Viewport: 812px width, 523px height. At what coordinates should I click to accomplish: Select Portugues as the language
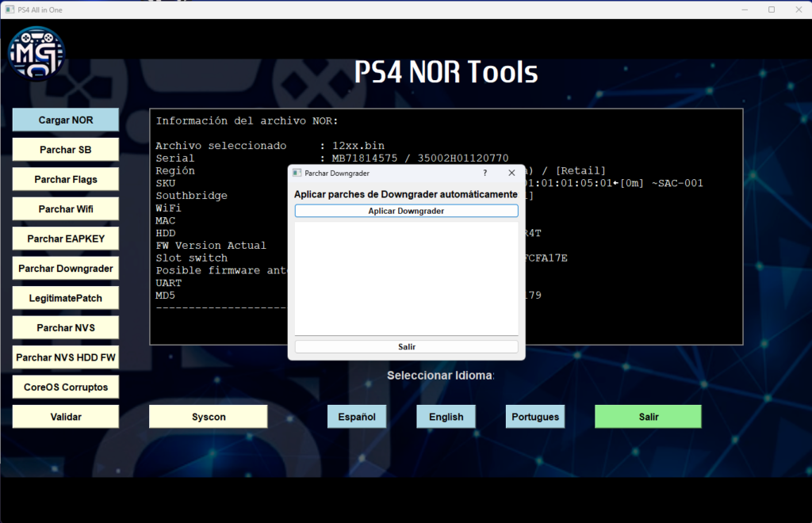(x=535, y=417)
